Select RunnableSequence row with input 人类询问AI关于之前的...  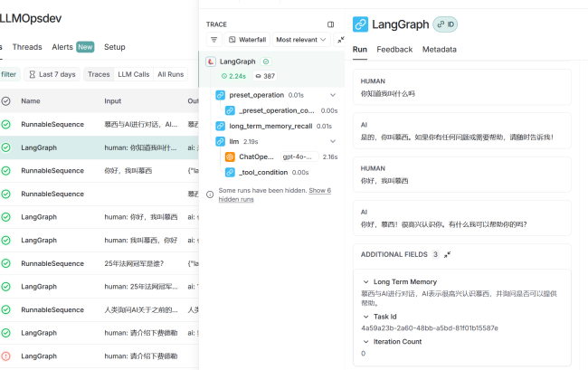(100, 309)
